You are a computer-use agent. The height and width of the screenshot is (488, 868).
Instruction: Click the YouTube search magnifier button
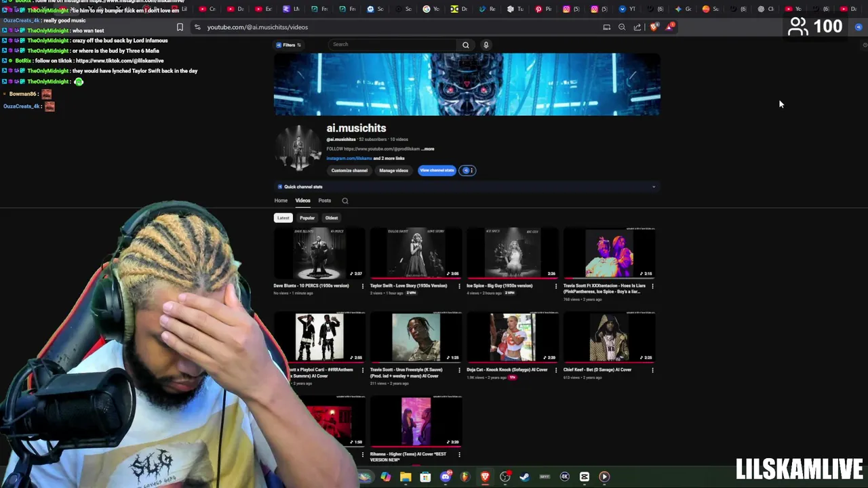click(465, 45)
